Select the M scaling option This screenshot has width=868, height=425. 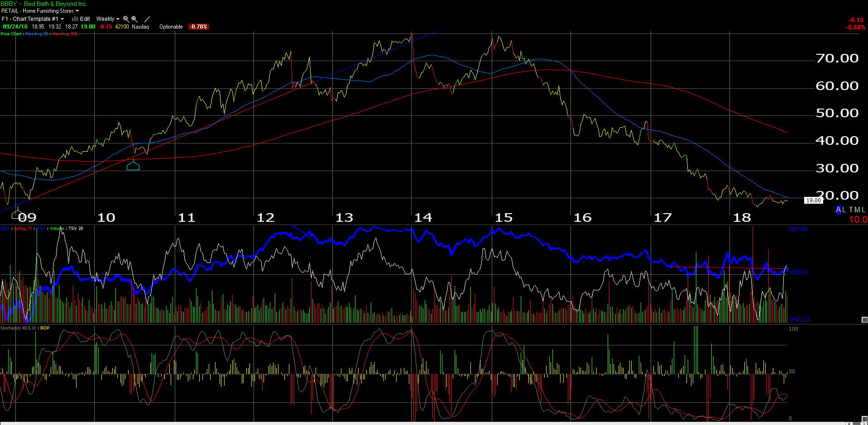(858, 210)
